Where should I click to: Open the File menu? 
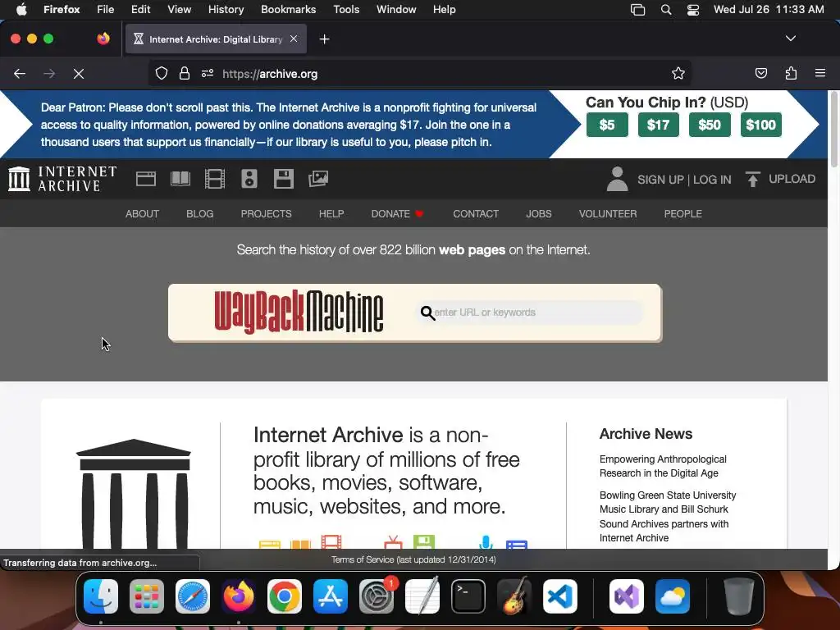point(105,10)
